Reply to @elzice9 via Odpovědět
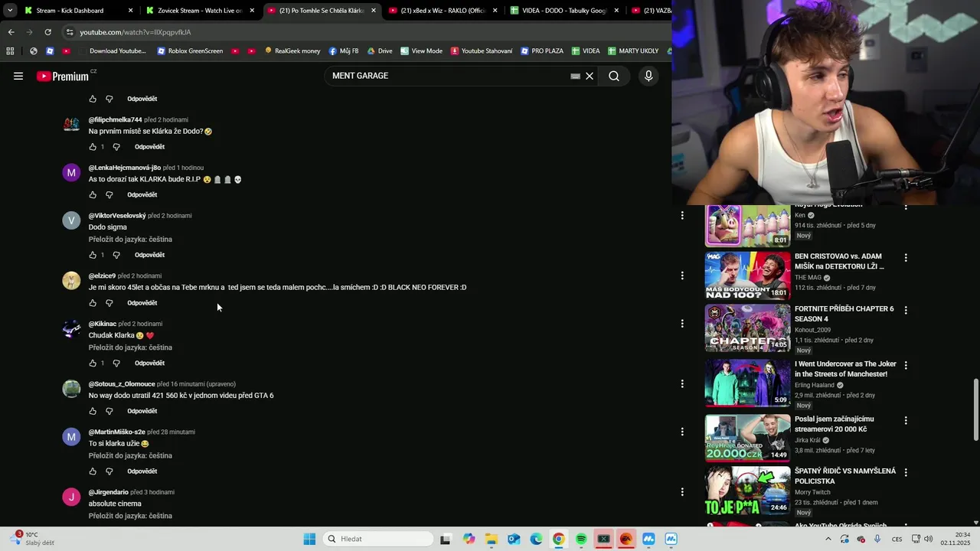 click(142, 303)
